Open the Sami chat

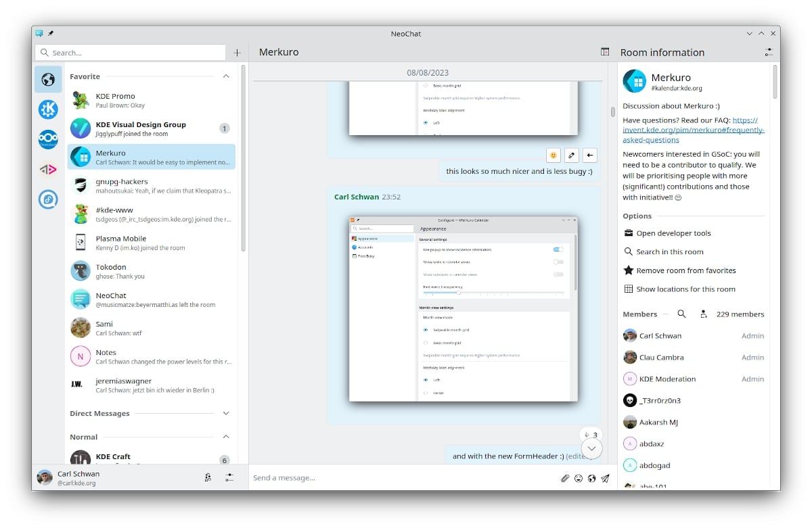coord(152,328)
